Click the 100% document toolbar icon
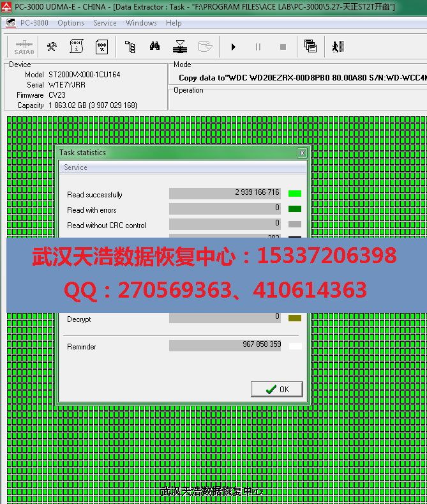This screenshot has width=427, height=504. click(x=101, y=47)
